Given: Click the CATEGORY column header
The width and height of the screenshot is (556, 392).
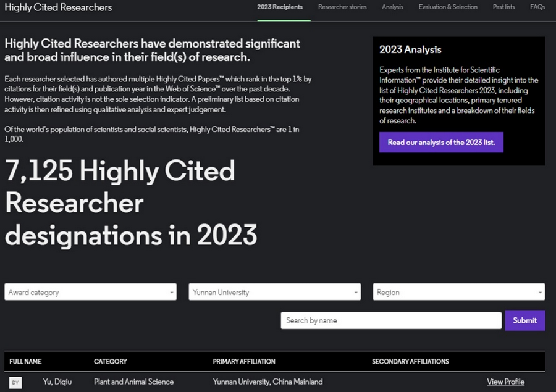Looking at the screenshot, I should [x=111, y=362].
